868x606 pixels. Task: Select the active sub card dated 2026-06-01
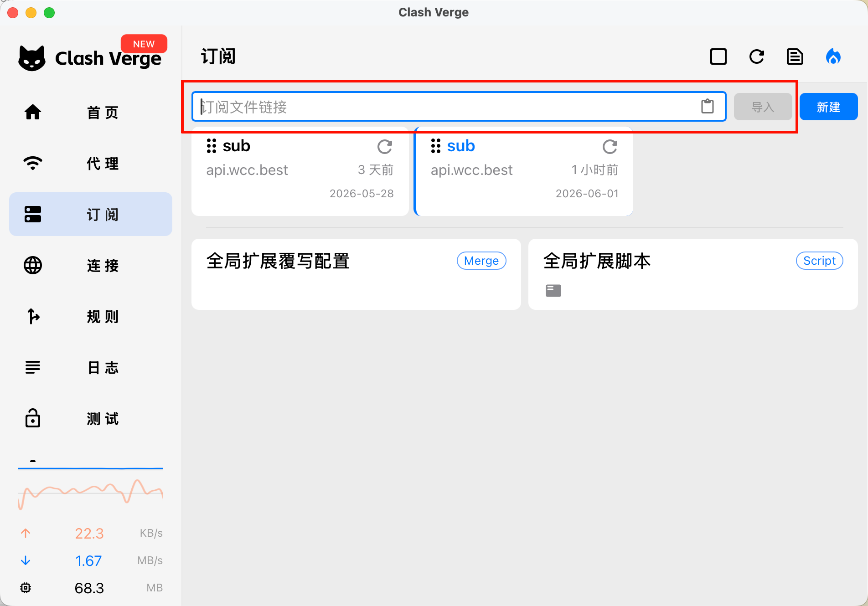point(523,172)
